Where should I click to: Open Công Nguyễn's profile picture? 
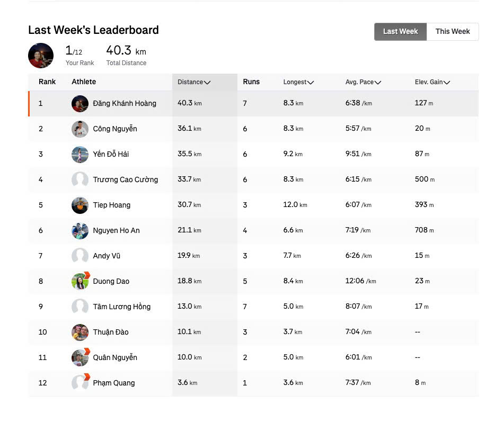coord(79,129)
